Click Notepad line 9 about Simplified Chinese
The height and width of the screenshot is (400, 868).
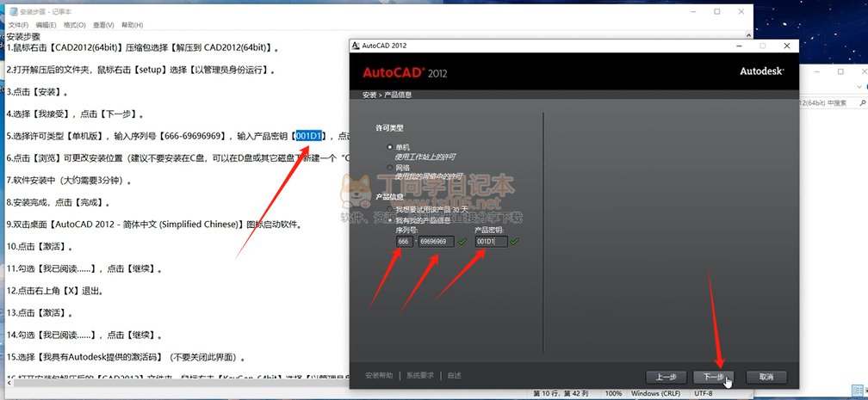tap(154, 225)
